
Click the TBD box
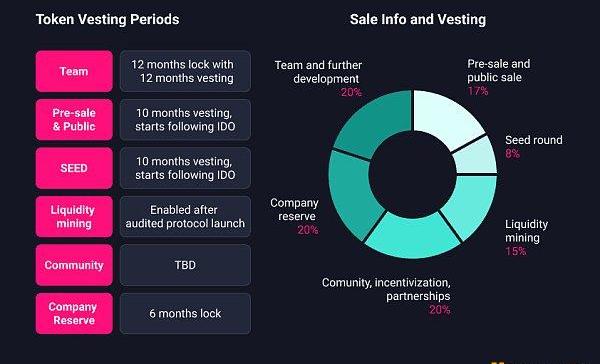(186, 265)
